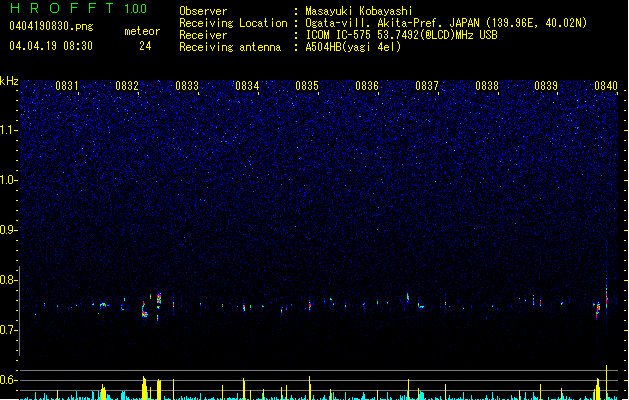This screenshot has height=400, width=629.
Task: Select the A504HB(yagi 4el) antenna text
Action: (x=353, y=47)
